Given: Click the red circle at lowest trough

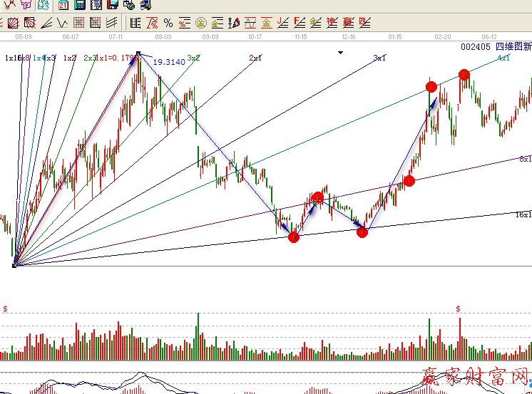Looking at the screenshot, I should pos(294,237).
